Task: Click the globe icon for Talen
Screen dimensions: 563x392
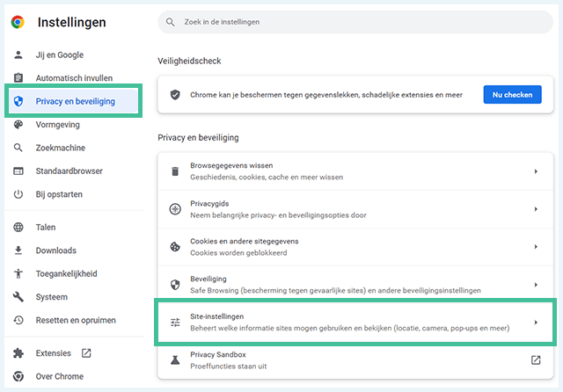Action: click(18, 227)
